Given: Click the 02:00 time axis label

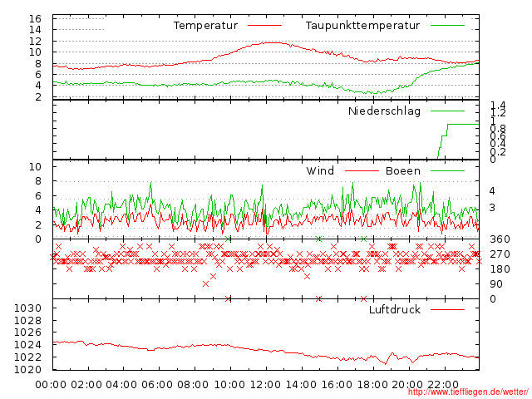Looking at the screenshot, I should (86, 385).
